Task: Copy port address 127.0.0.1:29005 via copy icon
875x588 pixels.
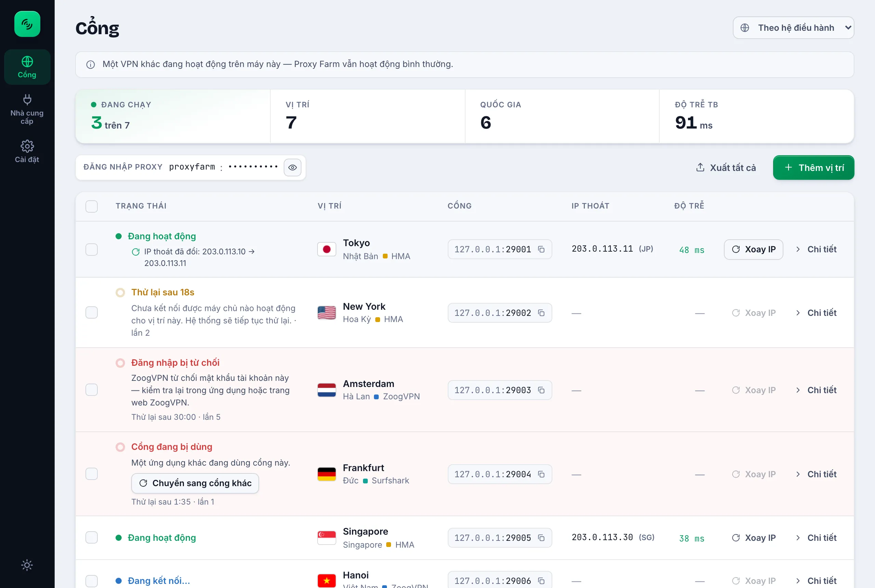Action: (x=541, y=538)
